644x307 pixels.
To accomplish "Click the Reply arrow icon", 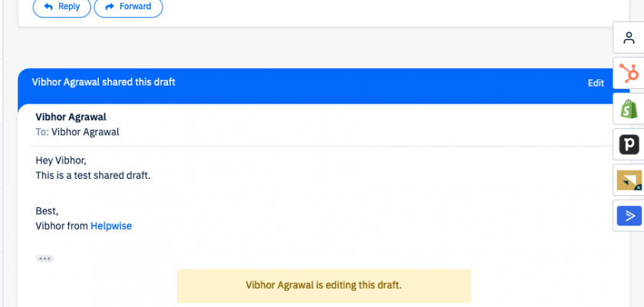I will pos(48,7).
